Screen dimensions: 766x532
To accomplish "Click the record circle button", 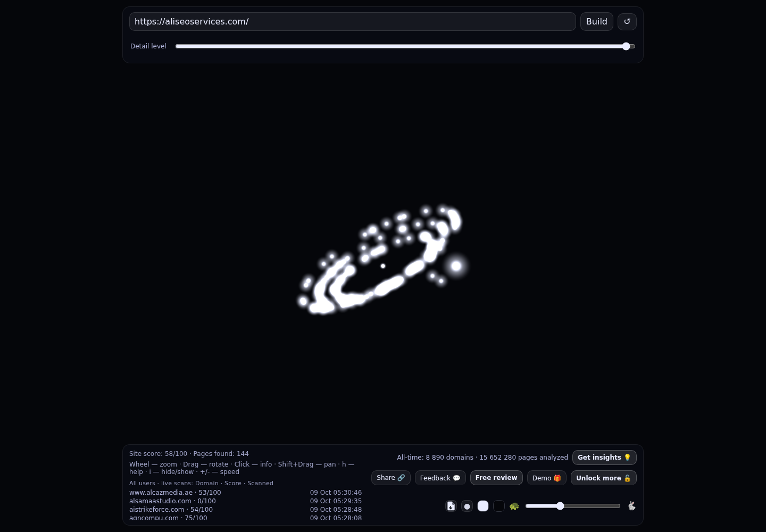I will (467, 506).
